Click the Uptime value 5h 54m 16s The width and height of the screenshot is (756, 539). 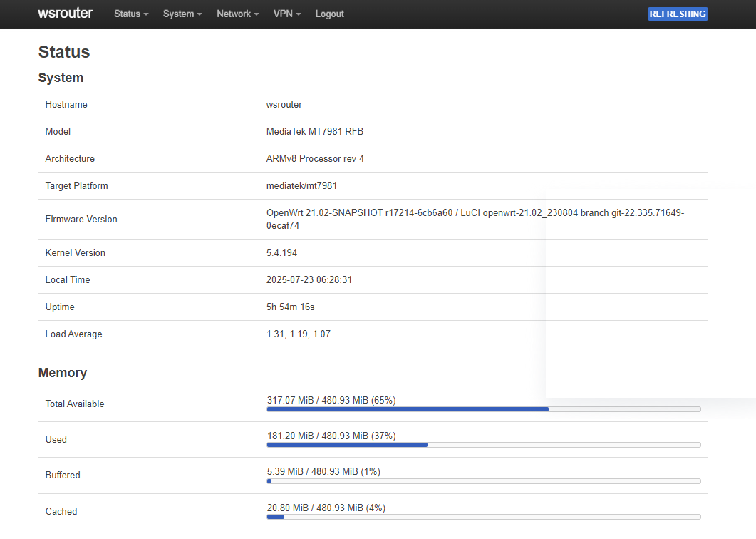pos(290,307)
